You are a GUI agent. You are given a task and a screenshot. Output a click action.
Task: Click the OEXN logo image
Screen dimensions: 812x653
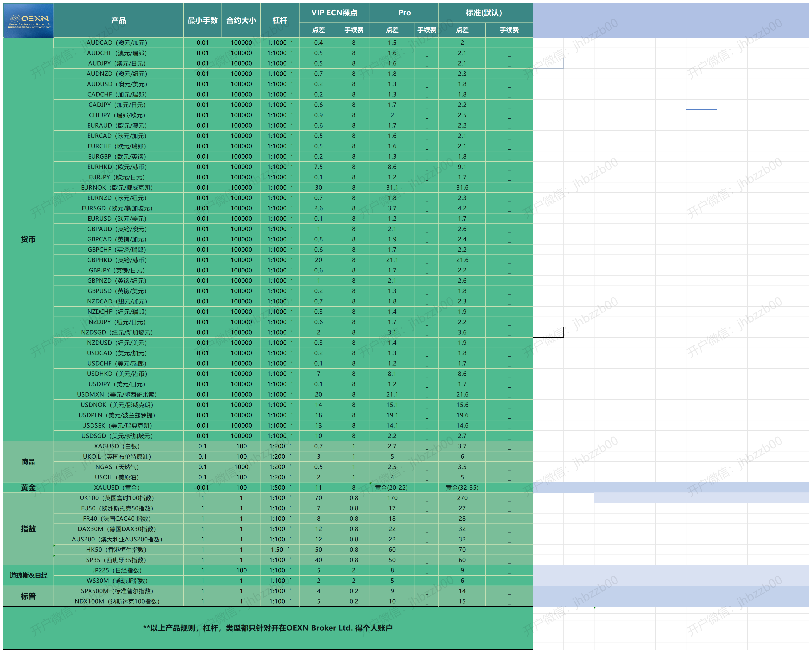29,21
